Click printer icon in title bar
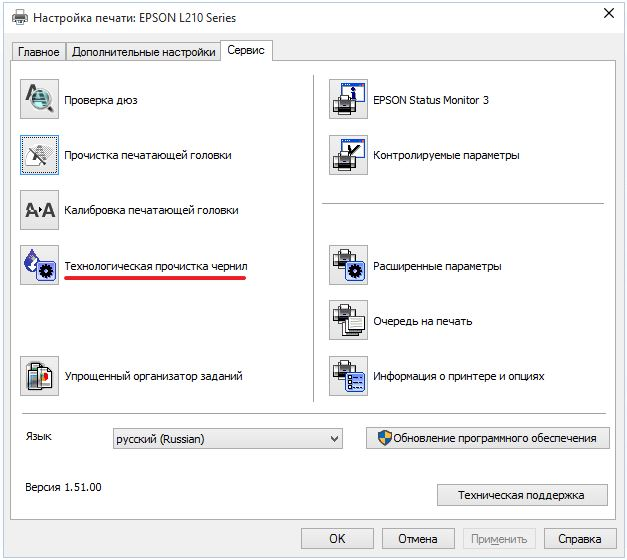Image resolution: width=627 pixels, height=560 pixels. tap(20, 18)
